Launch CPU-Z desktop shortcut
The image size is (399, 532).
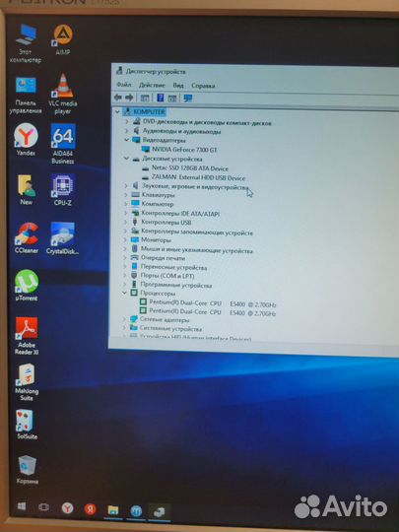tap(62, 190)
